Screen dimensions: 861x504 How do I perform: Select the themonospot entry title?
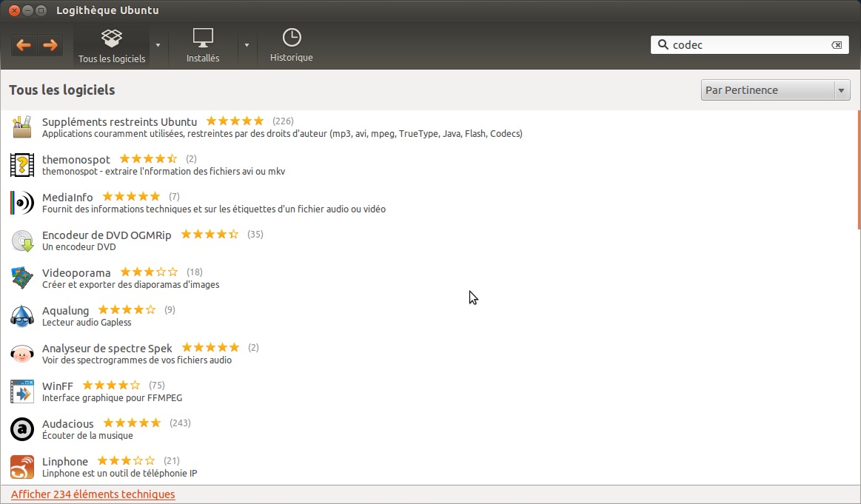click(76, 160)
